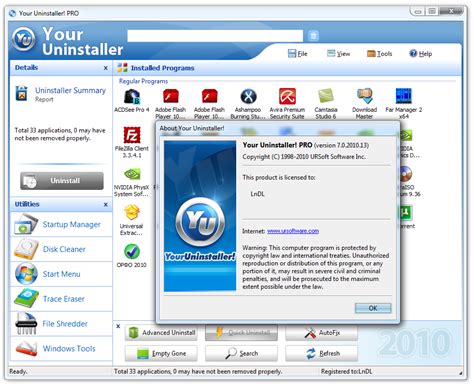Click the Empty Gone button
Viewport: 474px width, 386px height.
(161, 353)
